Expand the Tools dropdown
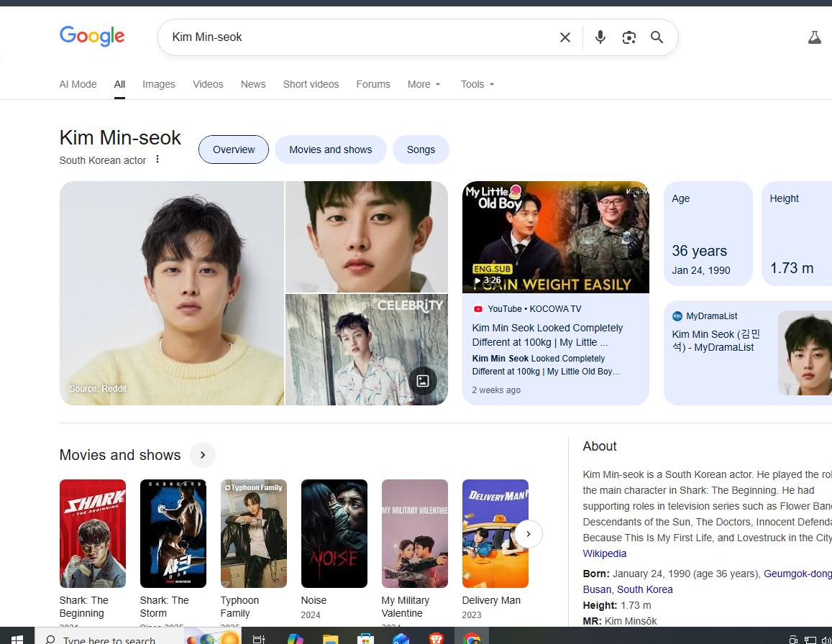The width and height of the screenshot is (832, 644). tap(477, 84)
